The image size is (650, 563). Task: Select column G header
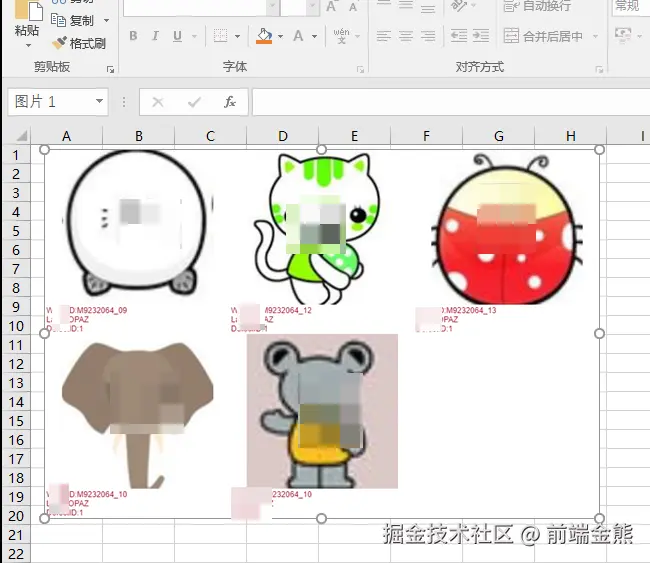(499, 136)
